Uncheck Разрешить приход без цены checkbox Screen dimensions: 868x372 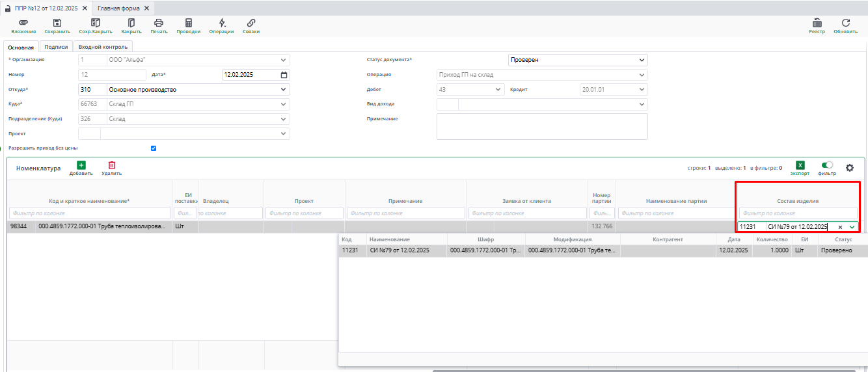(154, 148)
